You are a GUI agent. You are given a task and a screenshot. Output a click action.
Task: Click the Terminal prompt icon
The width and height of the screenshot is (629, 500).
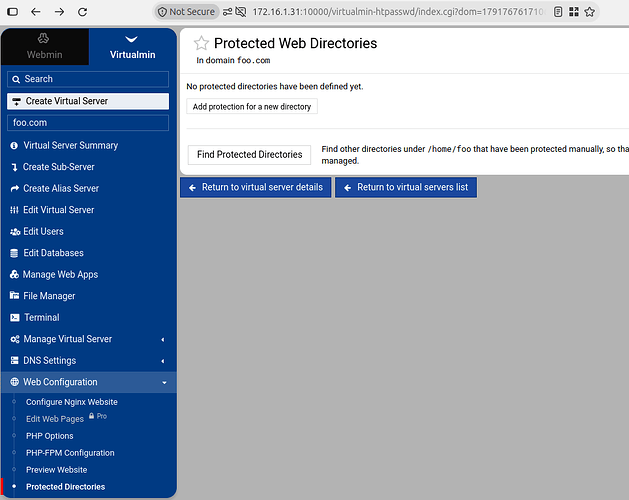(15, 318)
